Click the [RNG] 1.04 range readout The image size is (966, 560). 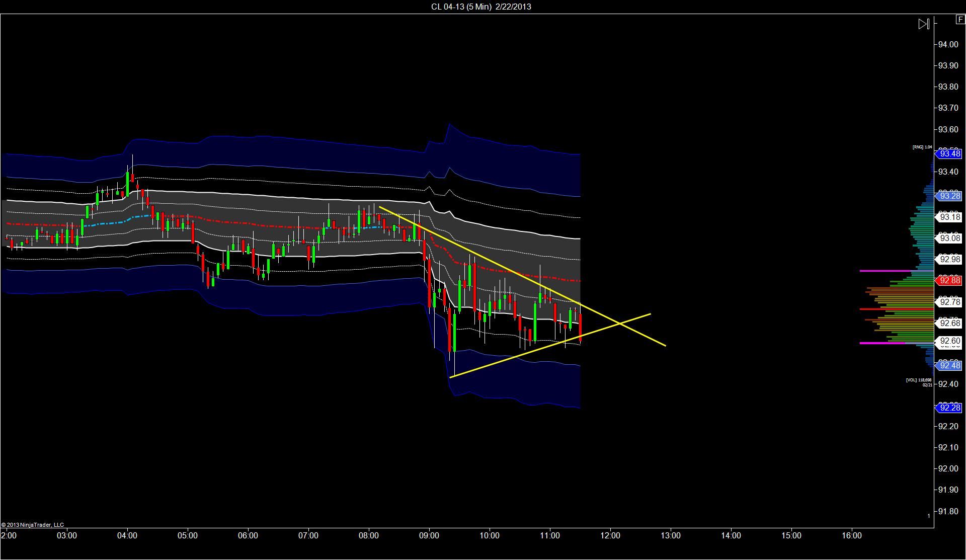tap(922, 147)
